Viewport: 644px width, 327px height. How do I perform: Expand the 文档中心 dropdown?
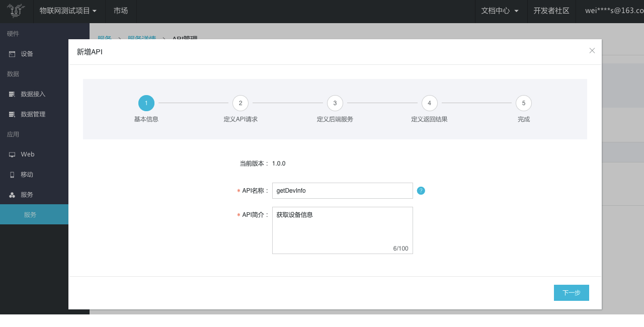click(501, 11)
